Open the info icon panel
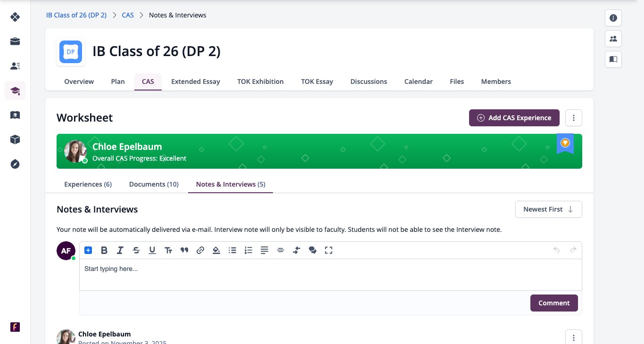This screenshot has height=344, width=644. pos(613,18)
